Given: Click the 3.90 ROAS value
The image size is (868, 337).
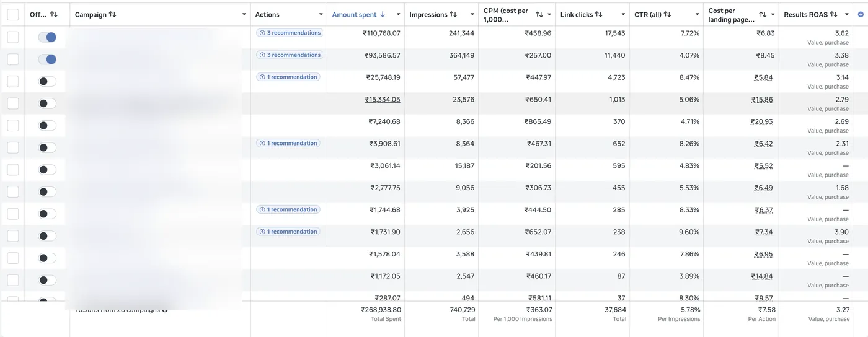Looking at the screenshot, I should [x=842, y=232].
